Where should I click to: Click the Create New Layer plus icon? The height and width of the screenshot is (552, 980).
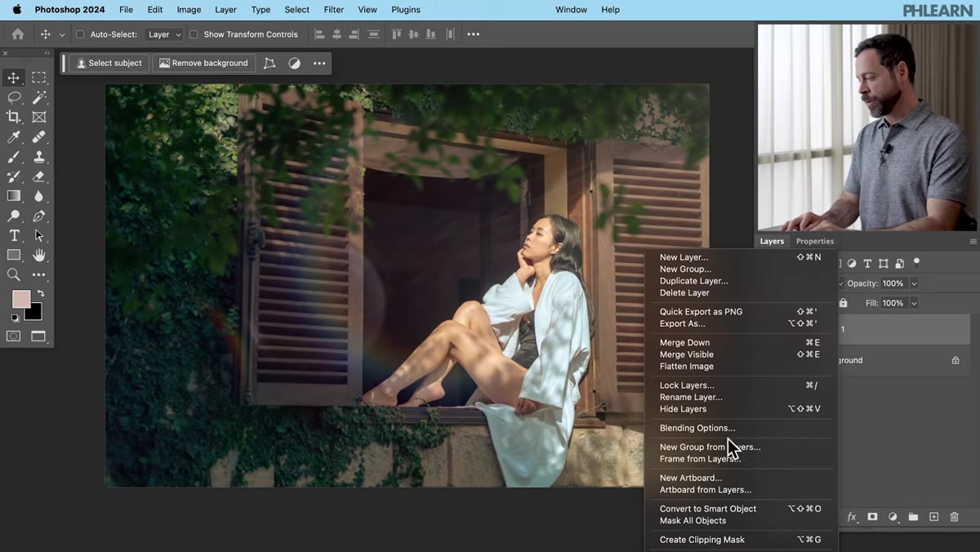tap(933, 517)
